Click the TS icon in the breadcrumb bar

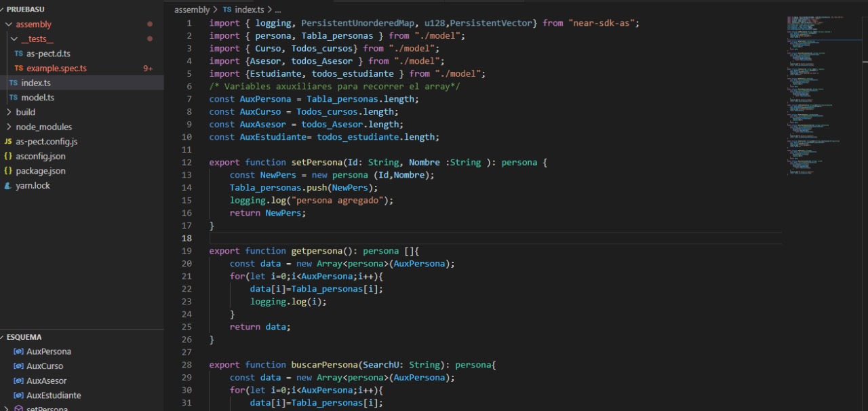pyautogui.click(x=226, y=9)
